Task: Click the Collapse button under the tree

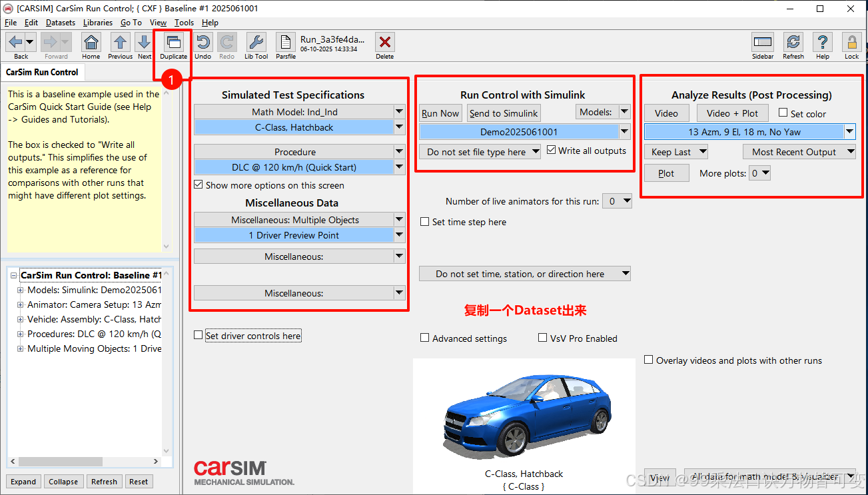Action: 63,482
